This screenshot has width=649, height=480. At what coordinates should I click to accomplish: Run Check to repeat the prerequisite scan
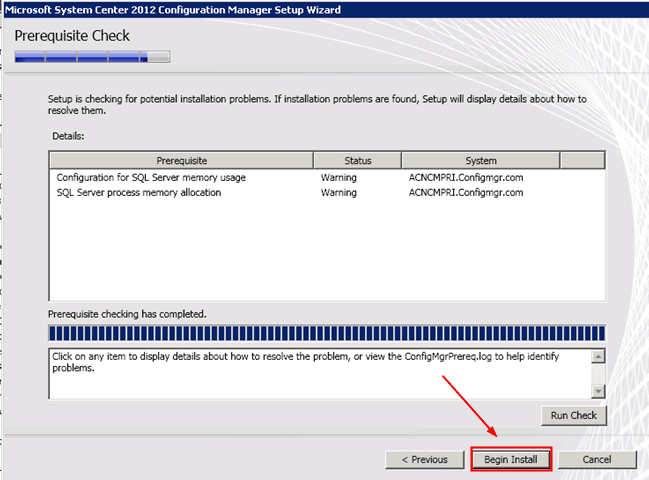(574, 415)
